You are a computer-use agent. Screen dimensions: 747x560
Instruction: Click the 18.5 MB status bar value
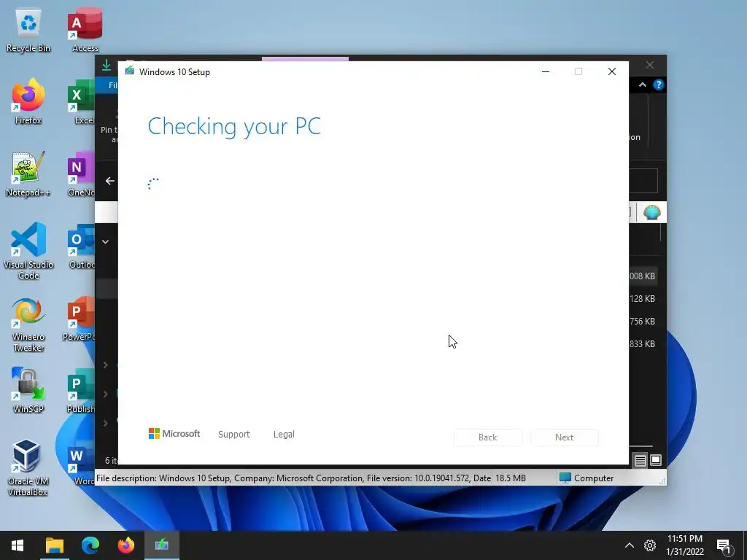(511, 478)
